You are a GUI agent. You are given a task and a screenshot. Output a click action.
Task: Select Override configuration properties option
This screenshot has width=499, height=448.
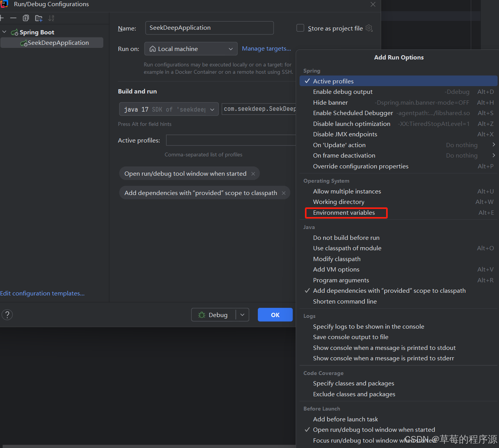click(x=399, y=166)
